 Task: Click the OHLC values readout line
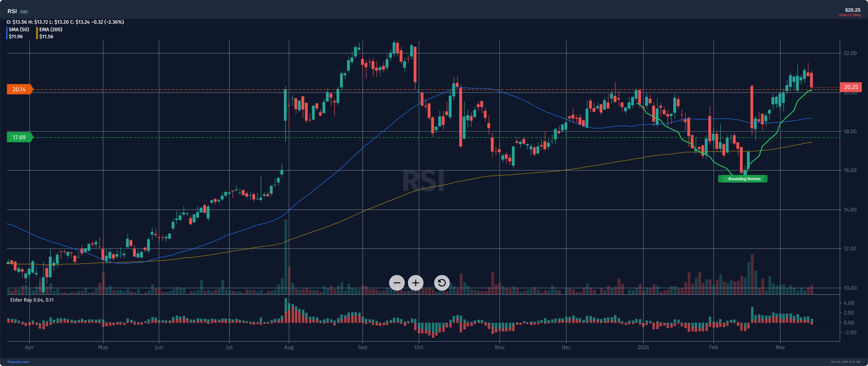[65, 22]
